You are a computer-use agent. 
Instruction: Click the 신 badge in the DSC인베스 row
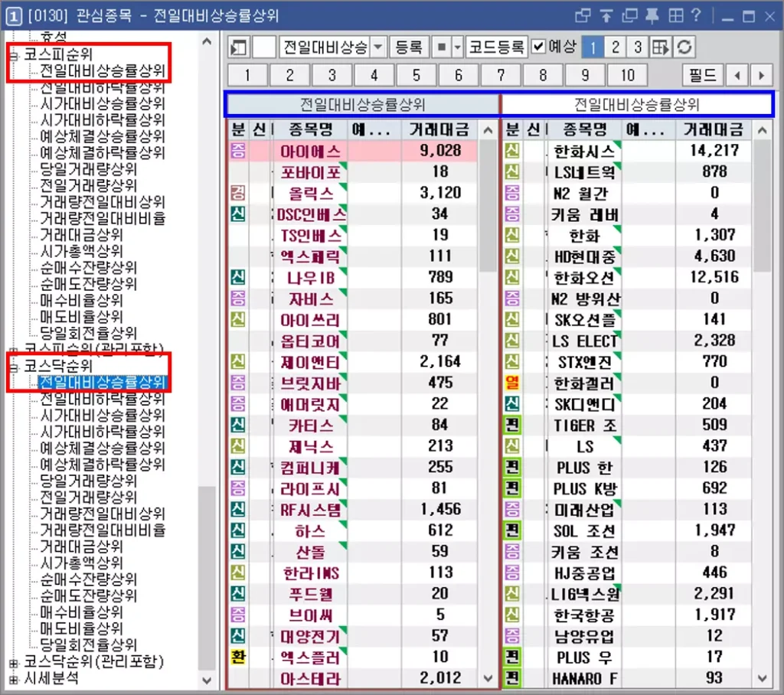[x=238, y=214]
